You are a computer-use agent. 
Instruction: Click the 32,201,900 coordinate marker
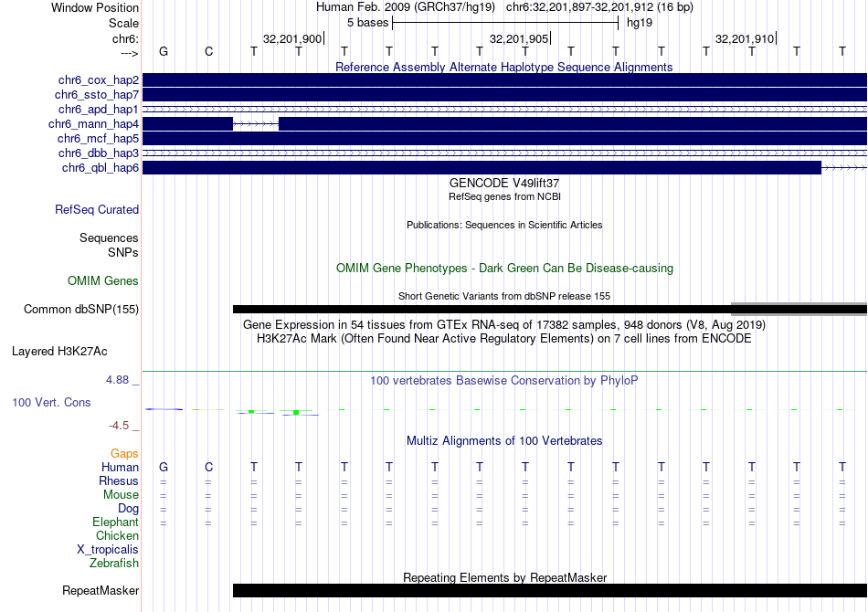[x=293, y=38]
